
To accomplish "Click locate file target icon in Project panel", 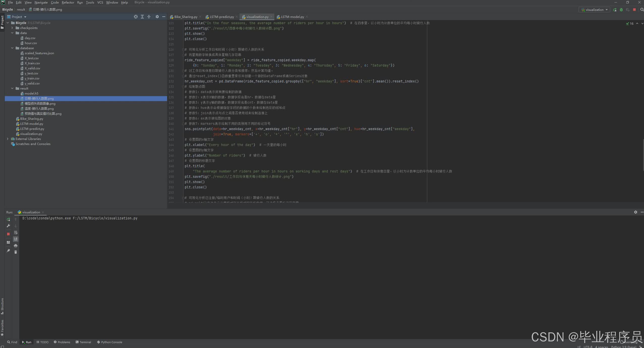I will [136, 17].
